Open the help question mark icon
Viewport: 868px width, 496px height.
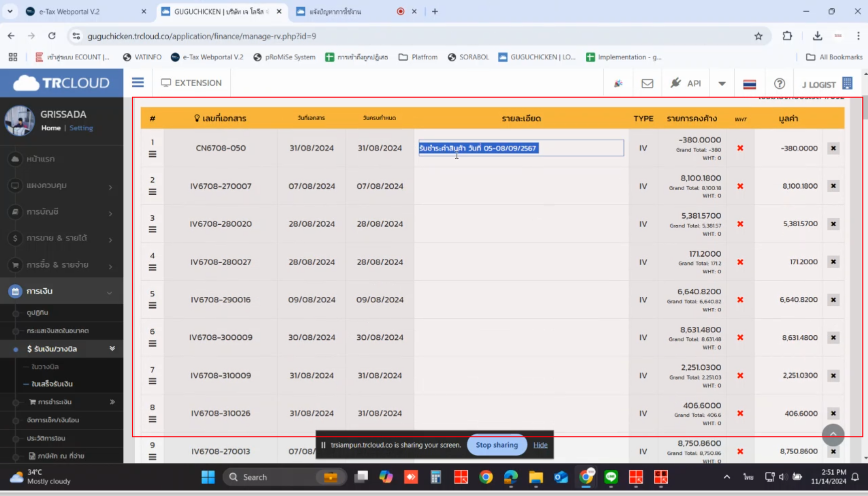point(779,84)
